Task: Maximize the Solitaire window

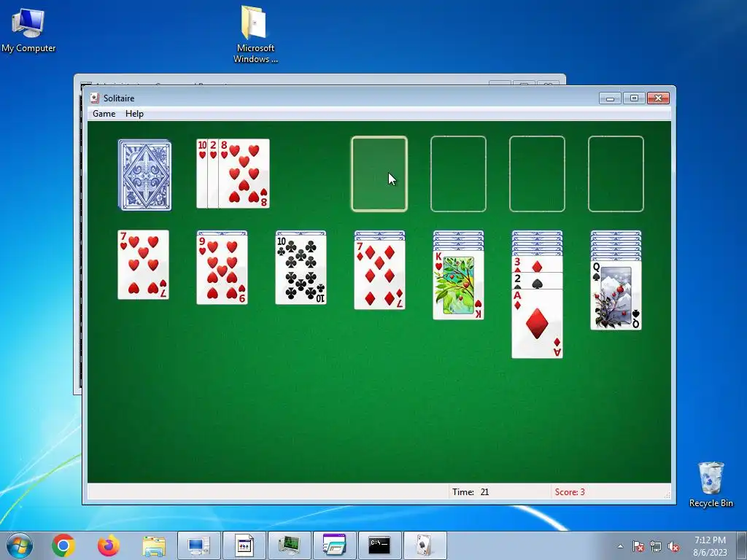Action: [634, 98]
